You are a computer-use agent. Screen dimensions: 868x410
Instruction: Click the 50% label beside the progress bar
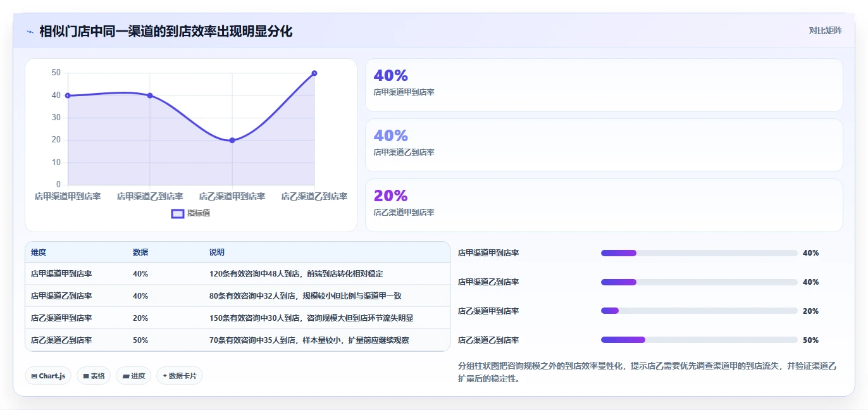[810, 340]
